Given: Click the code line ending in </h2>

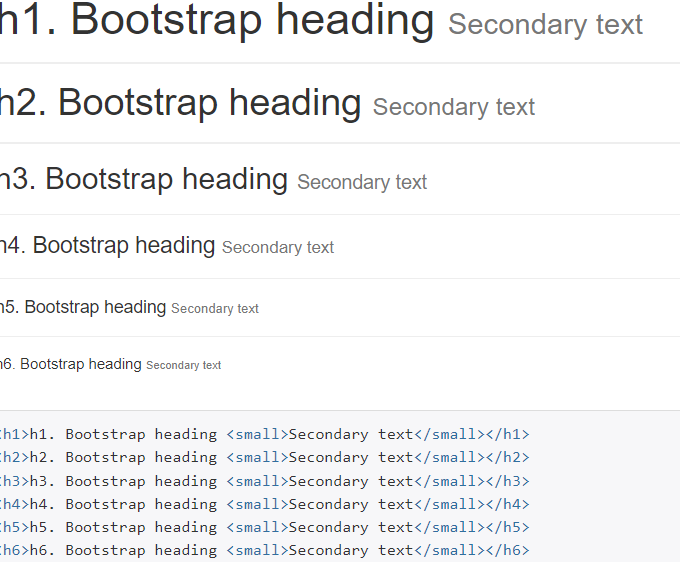Looking at the screenshot, I should pyautogui.click(x=265, y=457).
